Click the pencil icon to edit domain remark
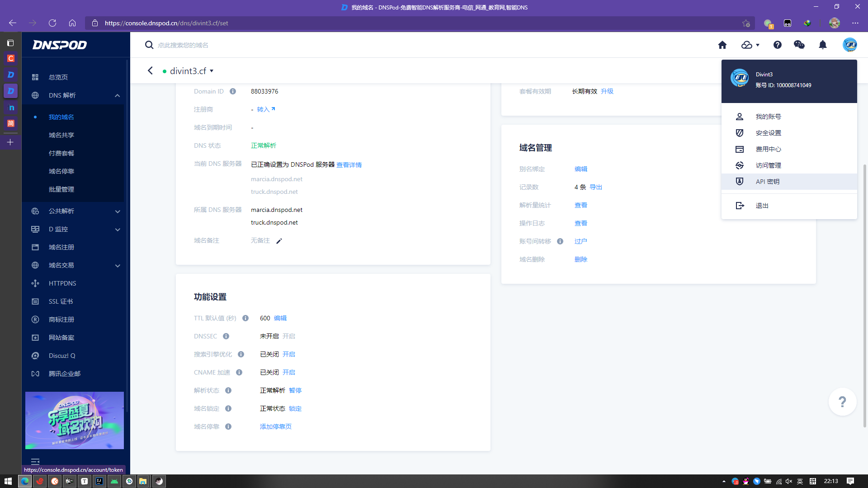868x488 pixels. coord(279,241)
